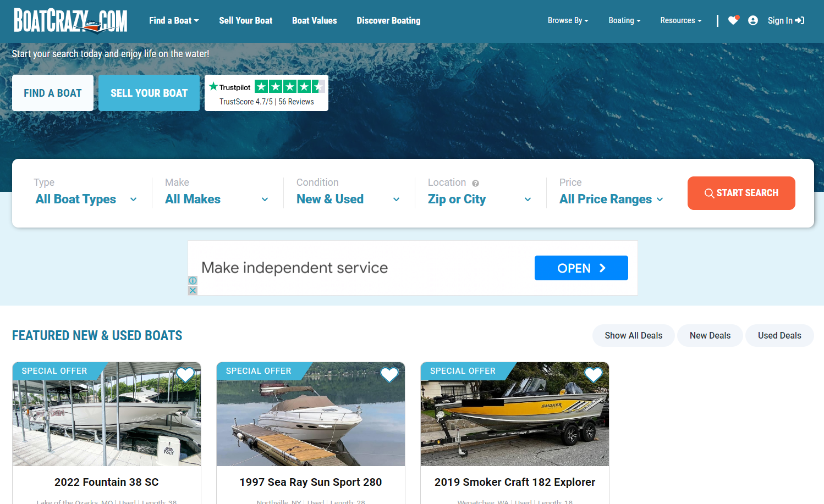
Task: Select Show All Deals filter
Action: click(633, 335)
